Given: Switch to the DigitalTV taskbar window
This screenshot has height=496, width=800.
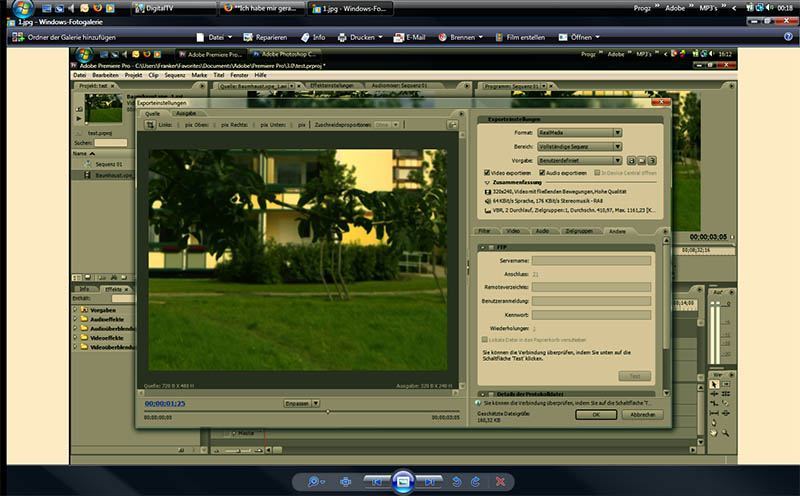Looking at the screenshot, I should [x=173, y=8].
